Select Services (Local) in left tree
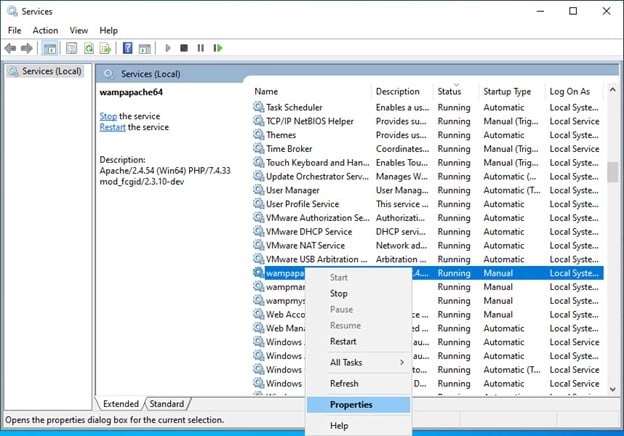The height and width of the screenshot is (436, 624). coord(52,71)
